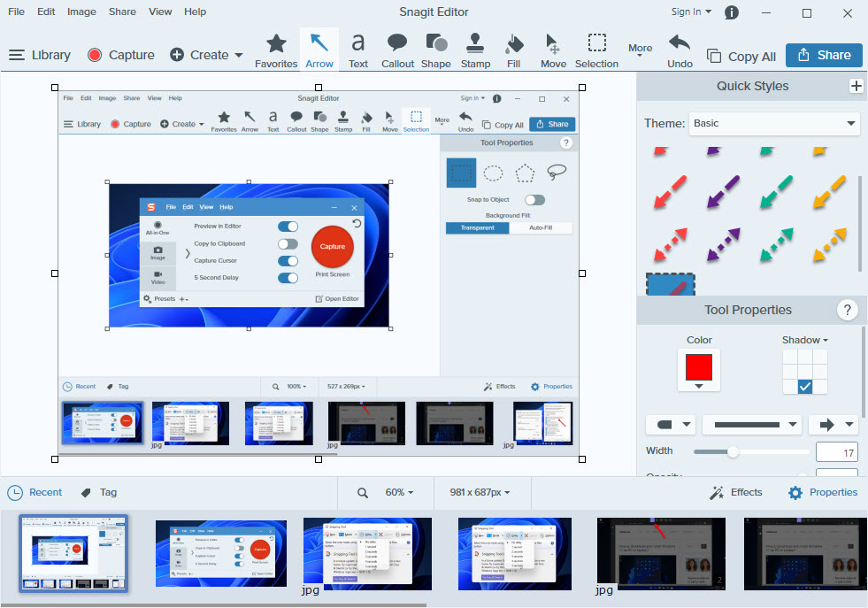
Task: Open the File menu
Action: (16, 12)
